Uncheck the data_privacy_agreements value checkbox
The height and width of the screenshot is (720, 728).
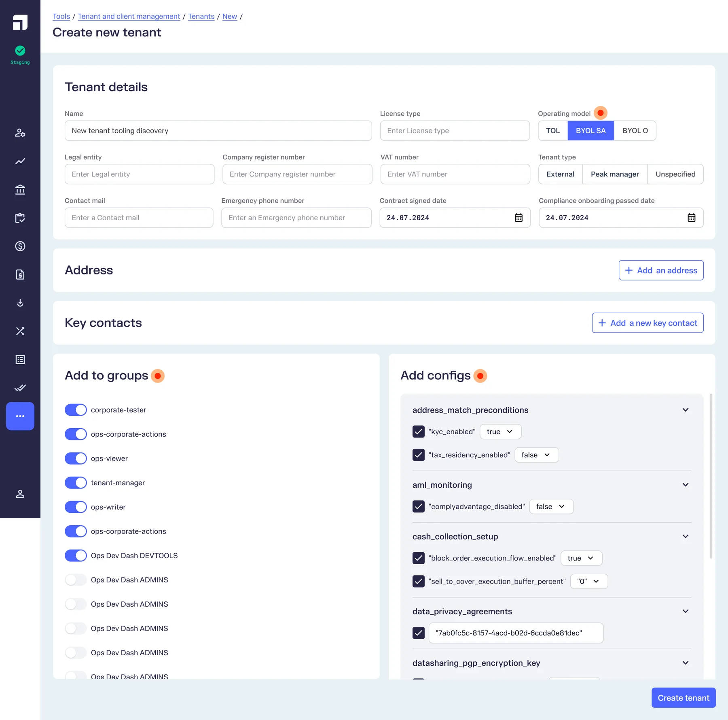click(x=419, y=633)
